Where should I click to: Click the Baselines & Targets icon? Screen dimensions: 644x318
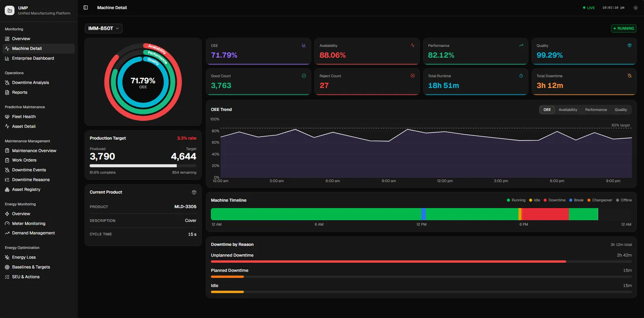click(7, 267)
